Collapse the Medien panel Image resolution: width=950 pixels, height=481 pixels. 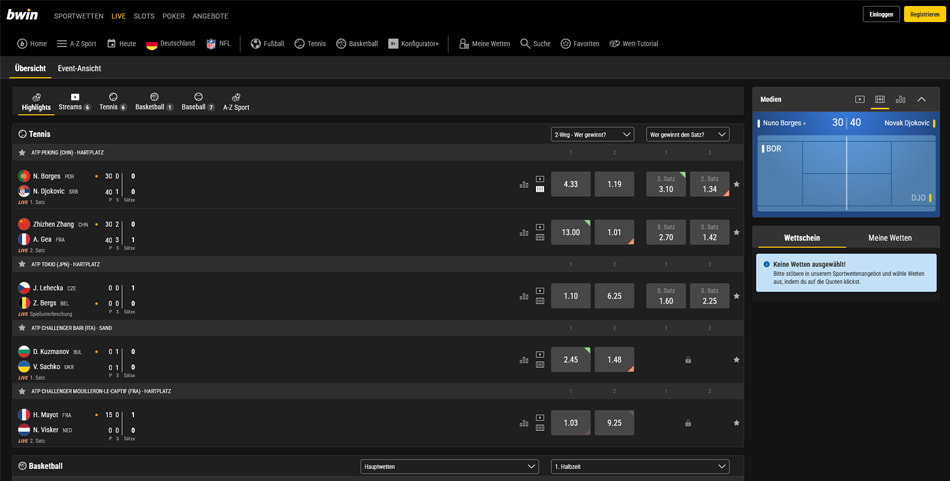tap(922, 99)
